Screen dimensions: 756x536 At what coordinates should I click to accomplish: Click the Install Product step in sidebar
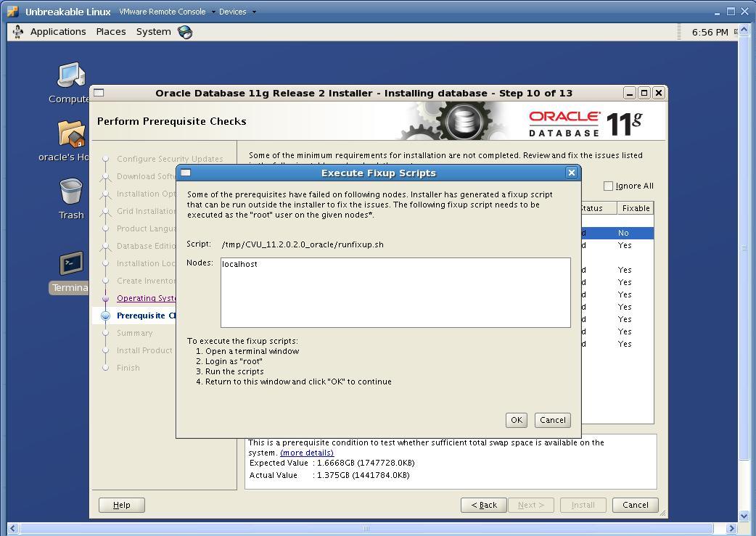(144, 350)
